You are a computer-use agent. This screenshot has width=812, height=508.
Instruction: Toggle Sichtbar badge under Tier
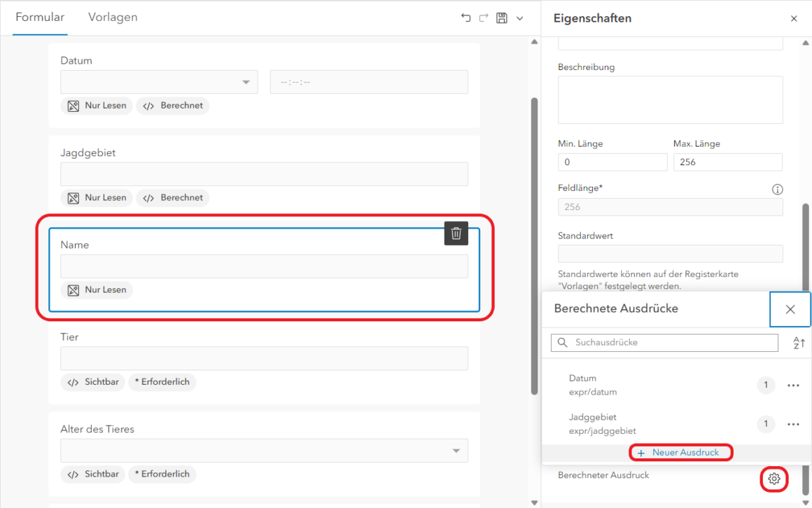[x=93, y=382]
